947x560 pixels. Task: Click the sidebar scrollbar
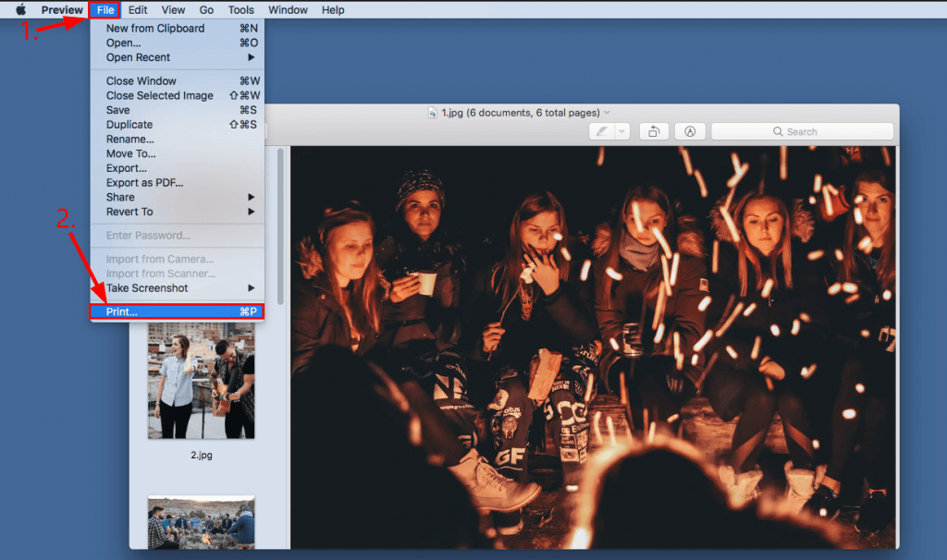point(280,226)
